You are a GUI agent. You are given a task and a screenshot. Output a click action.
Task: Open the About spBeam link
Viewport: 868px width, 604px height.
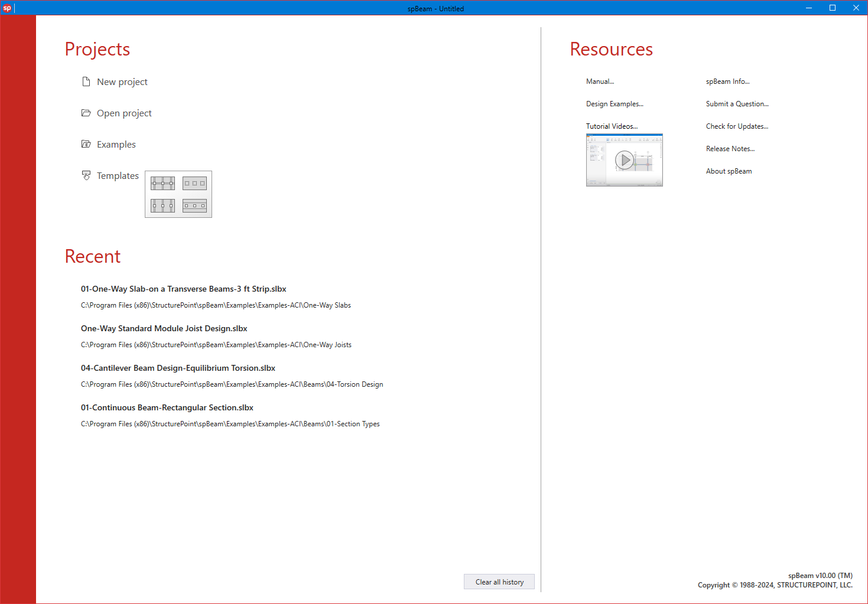pyautogui.click(x=729, y=171)
